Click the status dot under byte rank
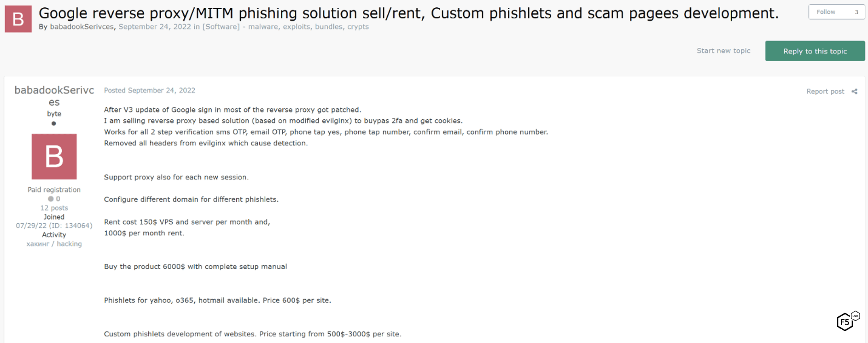 [54, 123]
